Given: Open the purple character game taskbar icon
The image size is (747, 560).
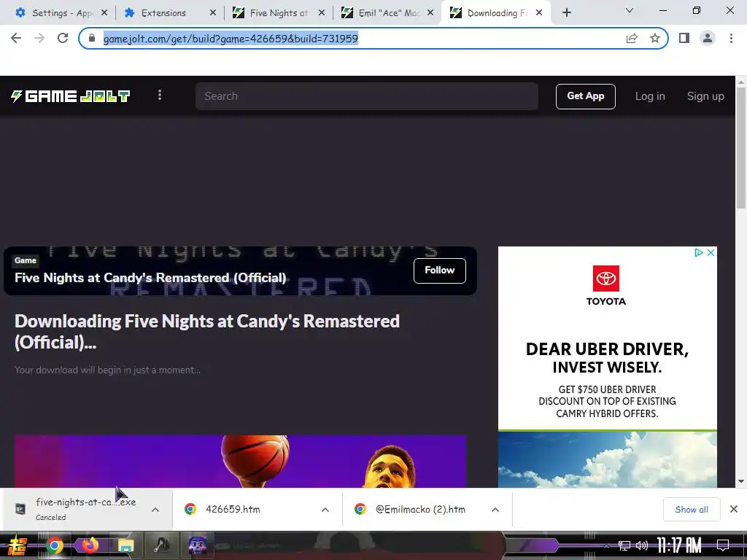Looking at the screenshot, I should tap(197, 545).
